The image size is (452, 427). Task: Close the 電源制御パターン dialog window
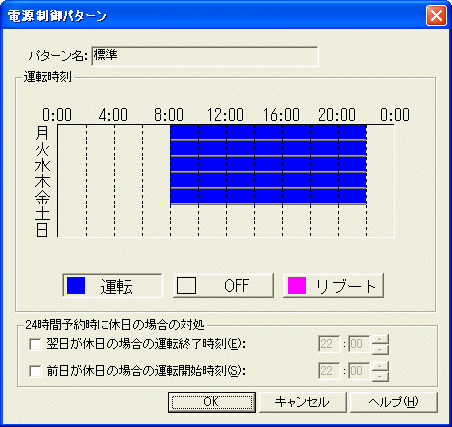[436, 16]
